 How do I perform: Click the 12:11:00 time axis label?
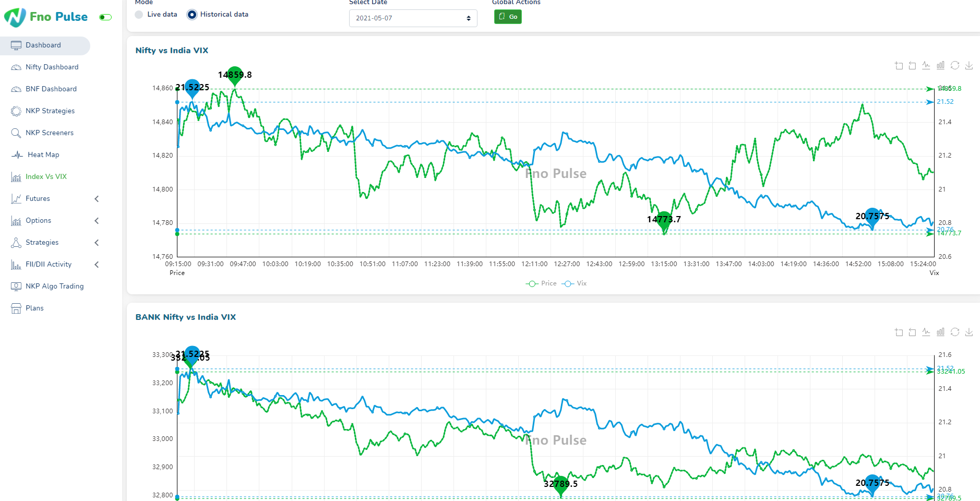point(534,264)
